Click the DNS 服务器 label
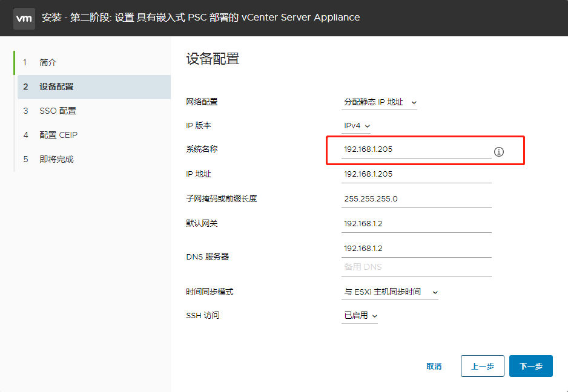This screenshot has height=392, width=568. tap(208, 257)
